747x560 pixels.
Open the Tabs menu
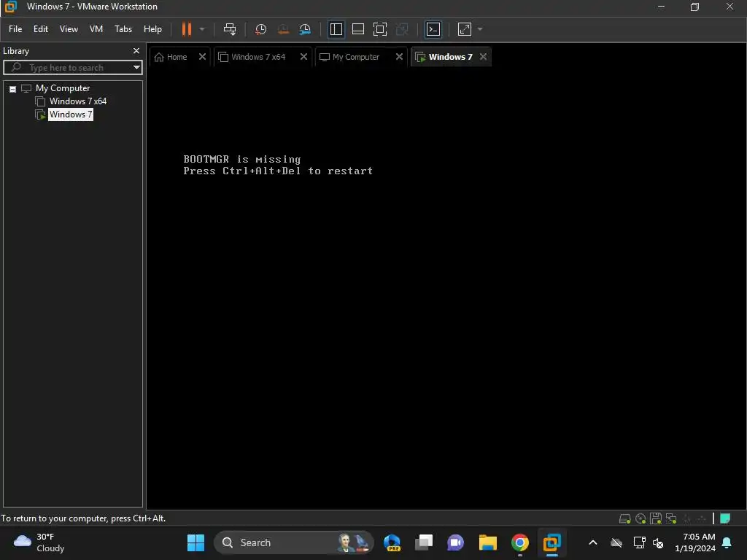pos(123,29)
